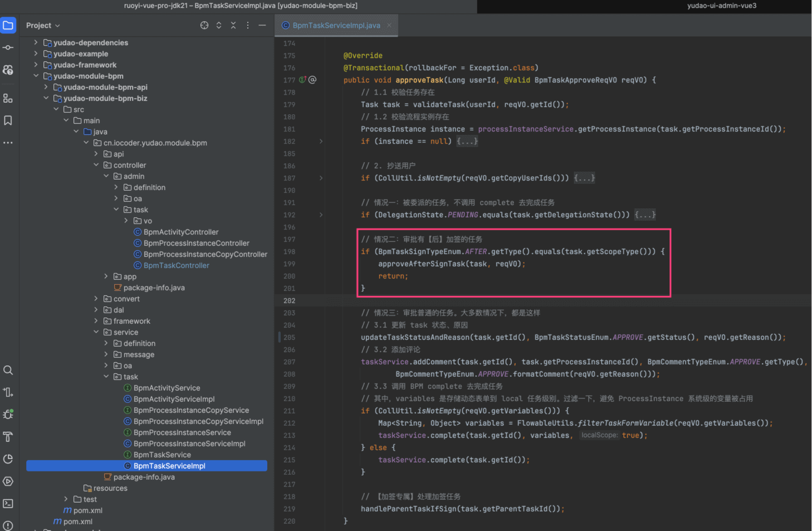Collapse all nodes in Project tree
Image resolution: width=812 pixels, height=531 pixels.
pos(233,26)
